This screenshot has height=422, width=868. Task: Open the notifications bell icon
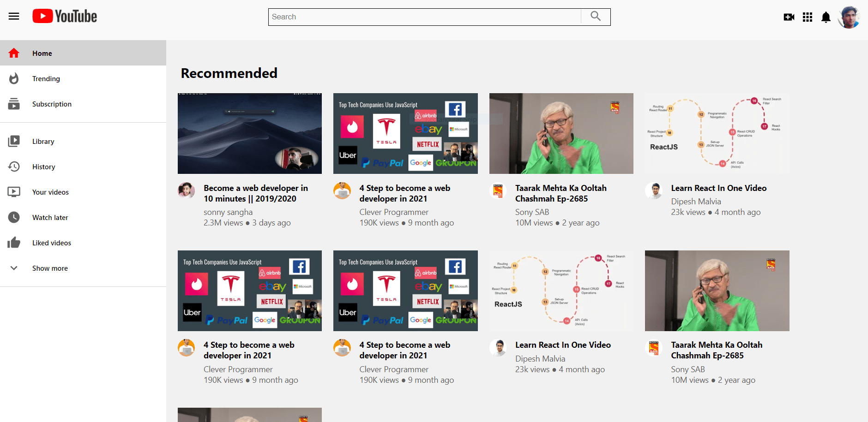coord(826,17)
